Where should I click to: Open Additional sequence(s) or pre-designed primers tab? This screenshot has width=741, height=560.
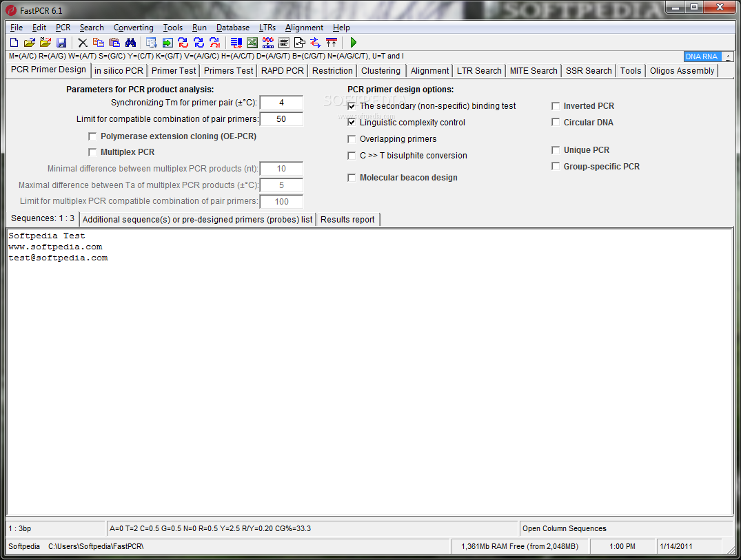coord(197,220)
